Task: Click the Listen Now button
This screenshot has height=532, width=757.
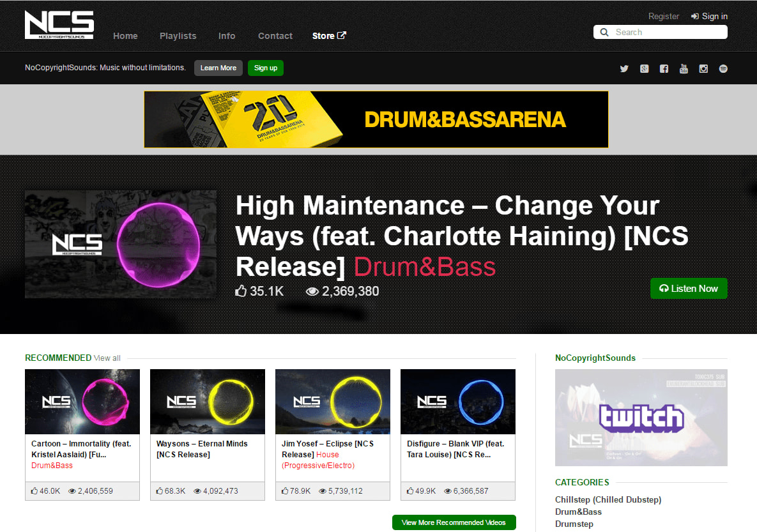Action: click(x=689, y=288)
